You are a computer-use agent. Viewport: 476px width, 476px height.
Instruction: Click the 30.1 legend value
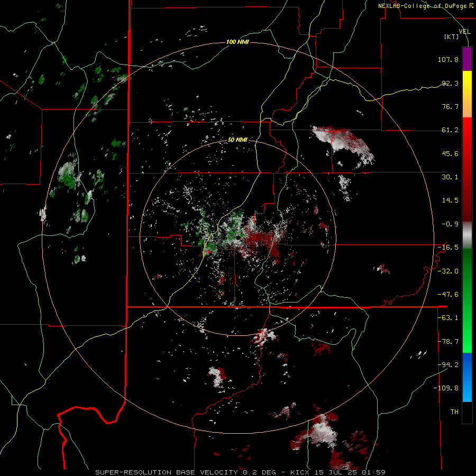coord(450,177)
